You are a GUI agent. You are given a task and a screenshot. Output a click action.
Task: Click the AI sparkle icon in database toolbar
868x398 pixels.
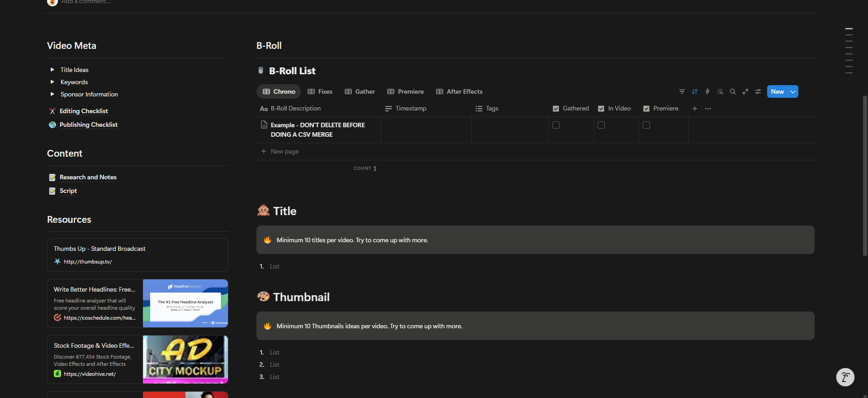[720, 91]
